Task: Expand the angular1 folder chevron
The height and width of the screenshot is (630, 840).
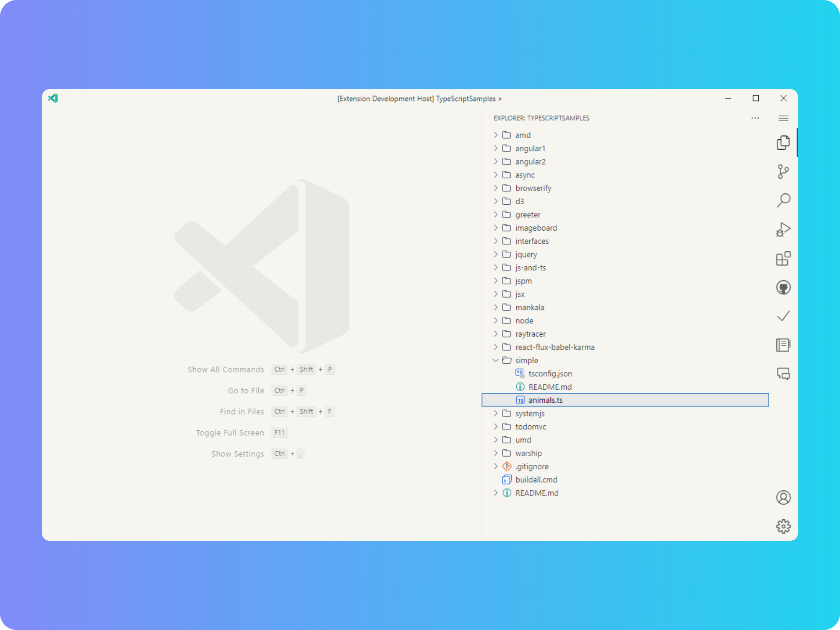Action: 496,148
